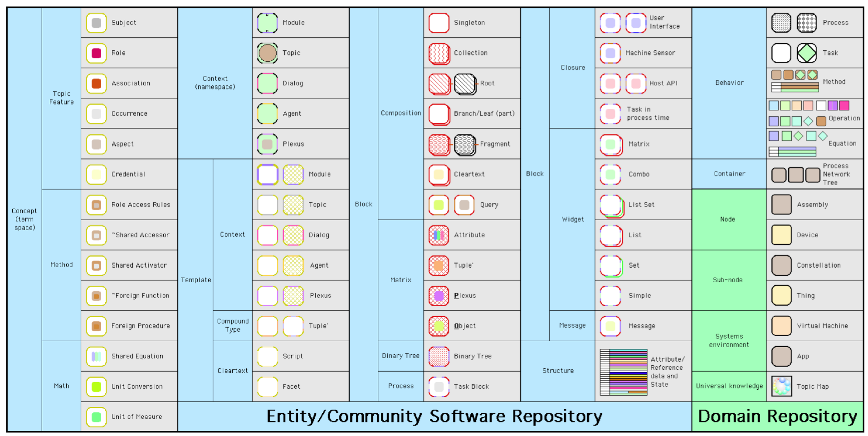Click the gray Subject icon
The width and height of the screenshot is (868, 436).
point(96,23)
